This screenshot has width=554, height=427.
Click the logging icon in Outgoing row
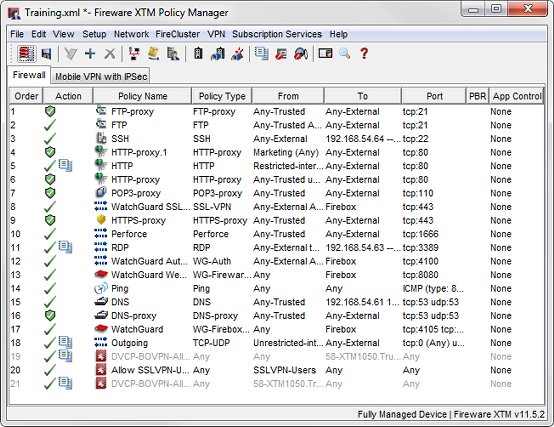[x=66, y=342]
